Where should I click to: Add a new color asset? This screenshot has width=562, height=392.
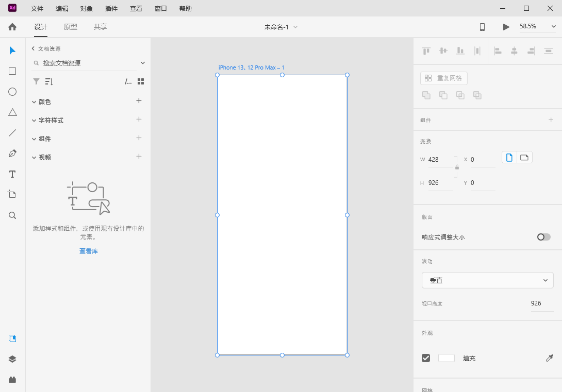[139, 101]
